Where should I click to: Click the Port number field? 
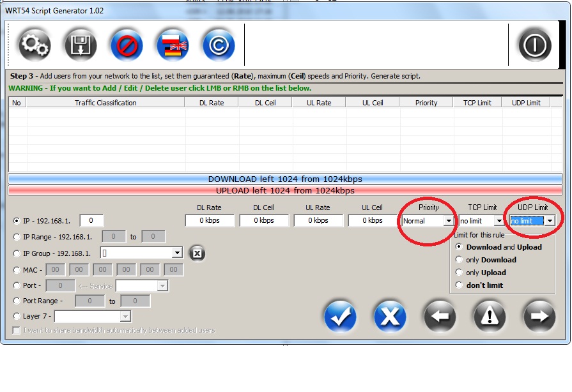click(x=60, y=285)
